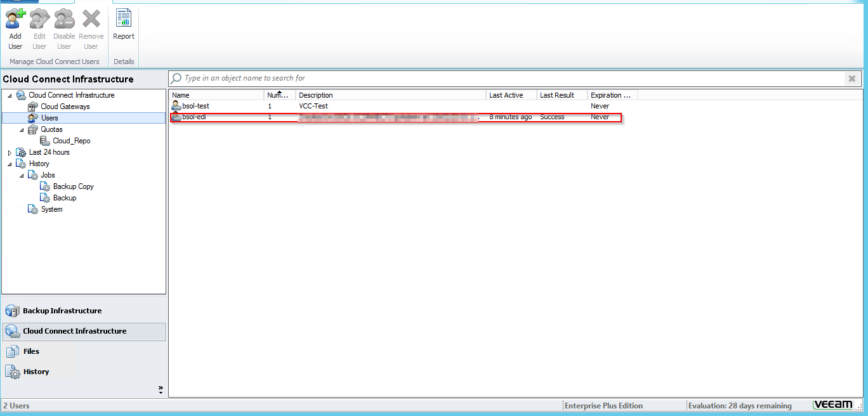Select the Last 24 hours tree item
The height and width of the screenshot is (416, 868).
coord(49,152)
